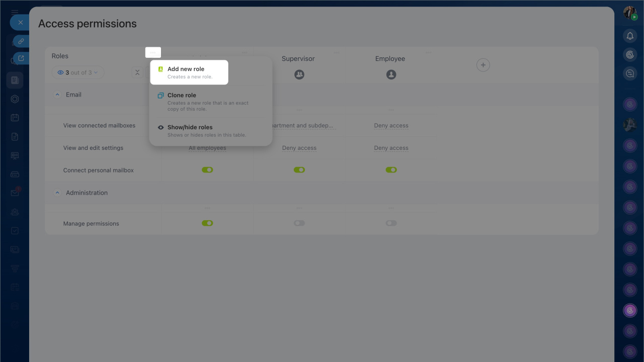Toggle Connect personal mailbox for Employee
Viewport: 644px width, 362px height.
(391, 170)
